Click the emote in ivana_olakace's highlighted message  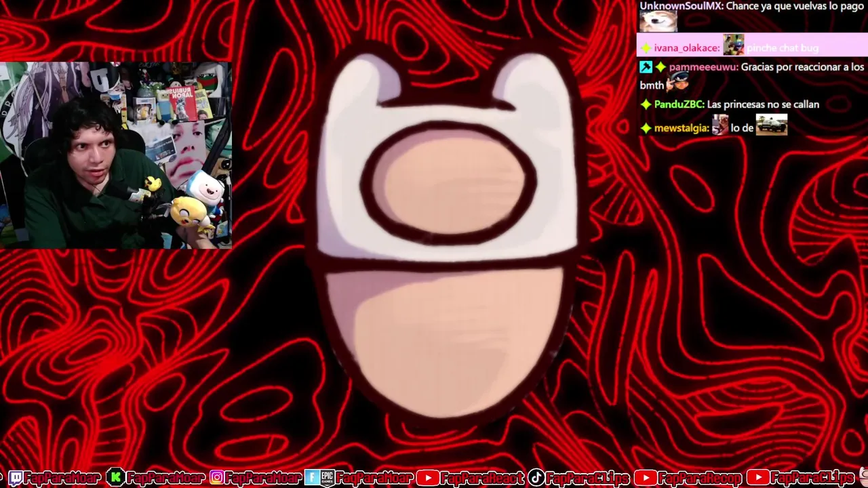point(733,45)
